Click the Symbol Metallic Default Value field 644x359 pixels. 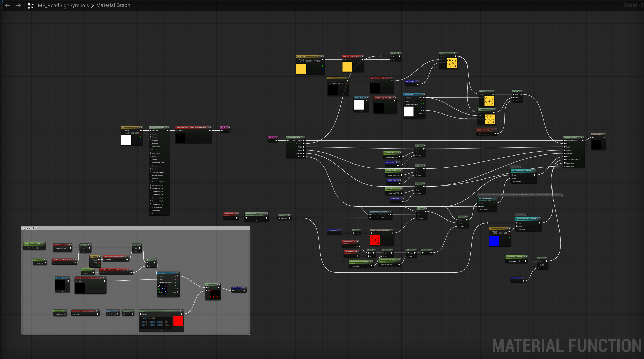pos(396,157)
